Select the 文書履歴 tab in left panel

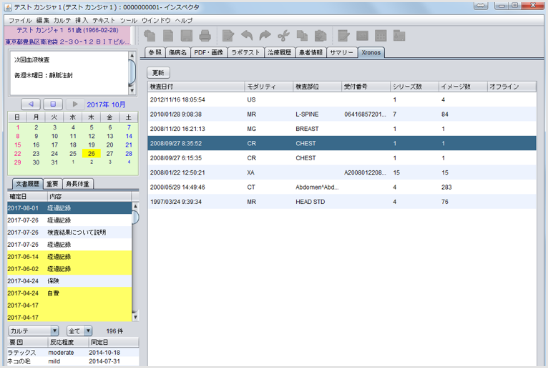[x=28, y=184]
